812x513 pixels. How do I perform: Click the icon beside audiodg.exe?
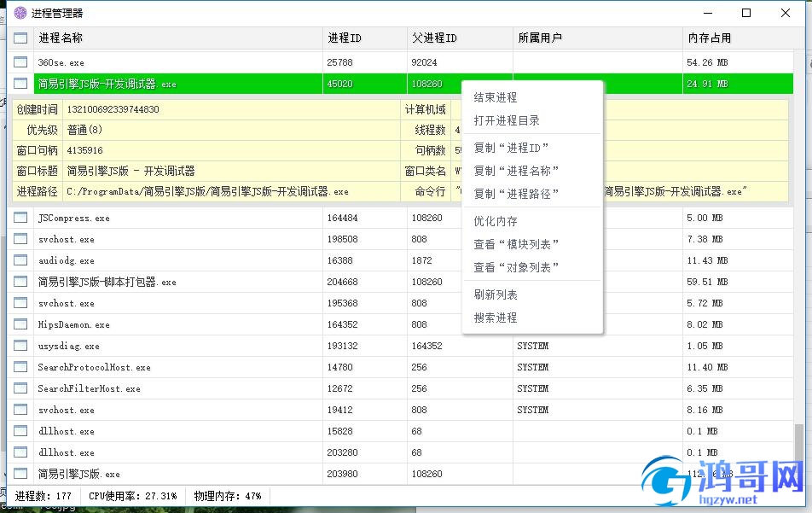(x=20, y=260)
